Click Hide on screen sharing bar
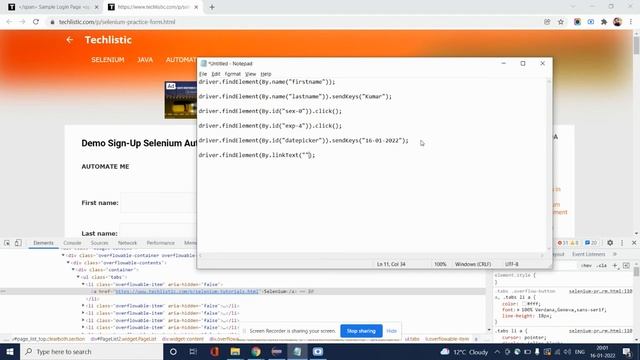Viewport: 640px width, 360px height. 391,331
